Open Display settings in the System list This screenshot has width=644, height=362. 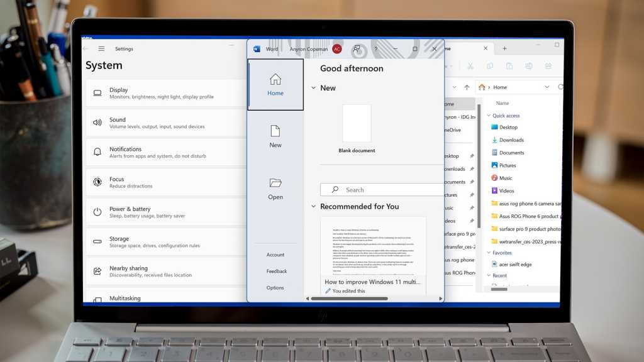pyautogui.click(x=166, y=93)
